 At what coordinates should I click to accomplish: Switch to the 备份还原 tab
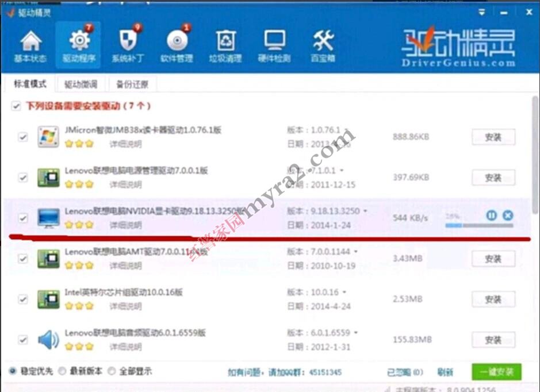coord(132,84)
